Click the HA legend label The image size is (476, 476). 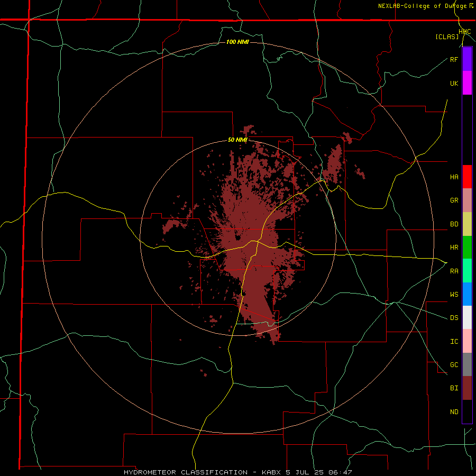pos(454,177)
